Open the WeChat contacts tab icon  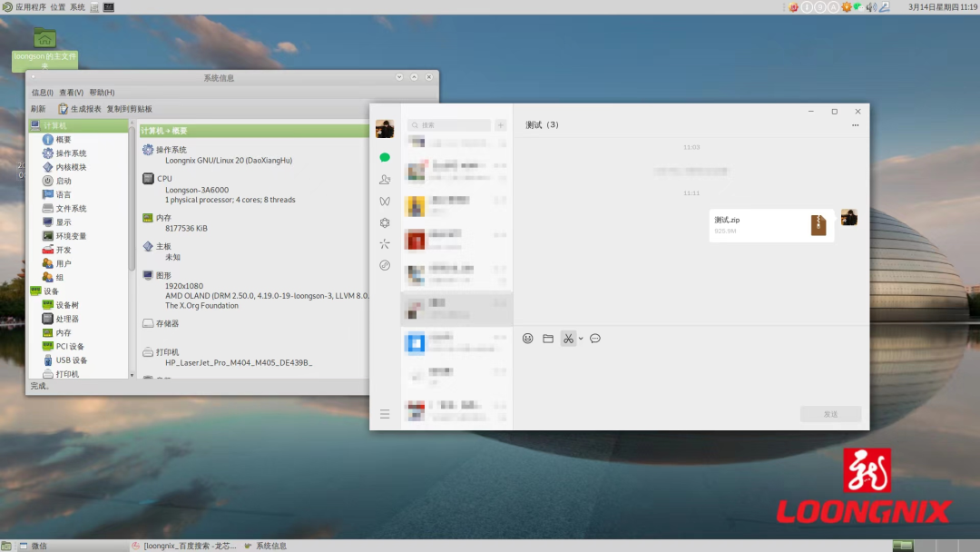(x=385, y=180)
